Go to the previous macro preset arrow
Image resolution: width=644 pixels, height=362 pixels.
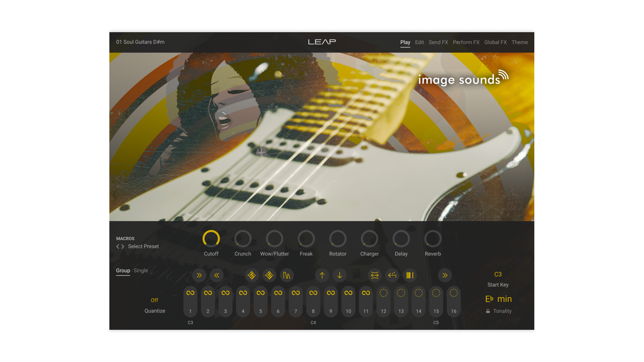point(118,246)
